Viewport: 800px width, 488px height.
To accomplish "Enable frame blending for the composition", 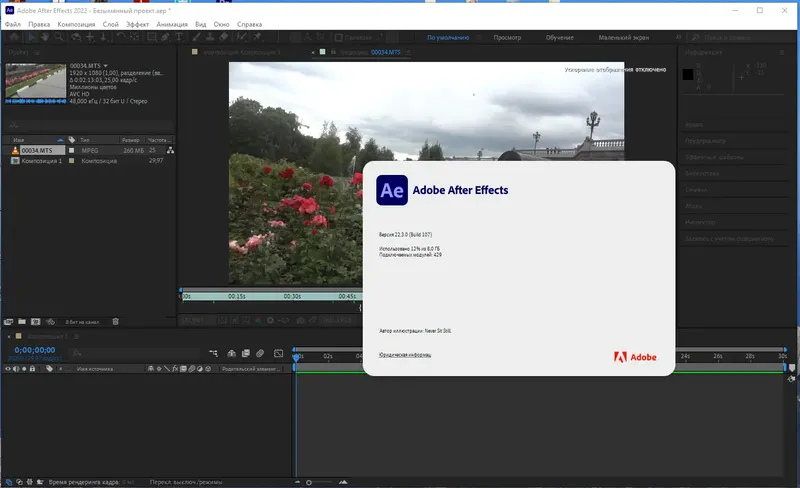I will (246, 353).
